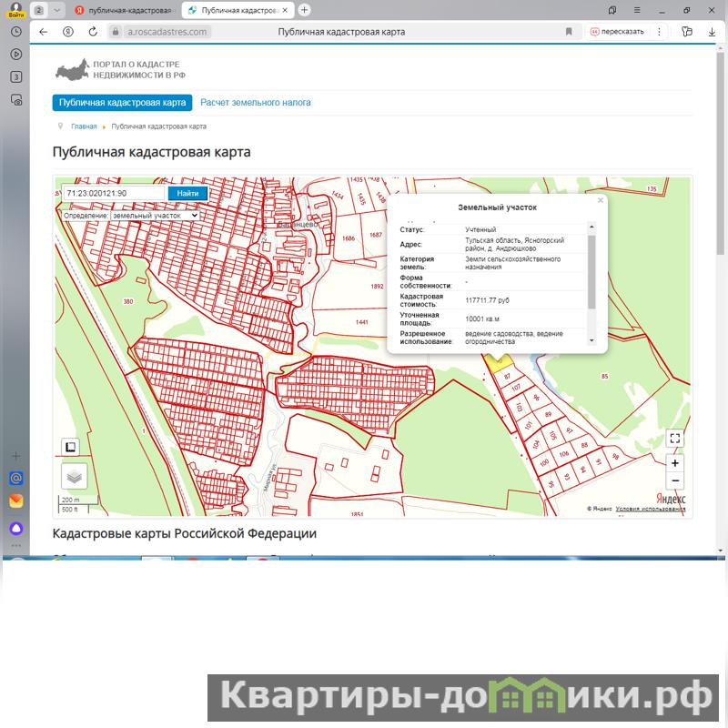
Task: Open browser downloads icon
Action: [x=712, y=31]
